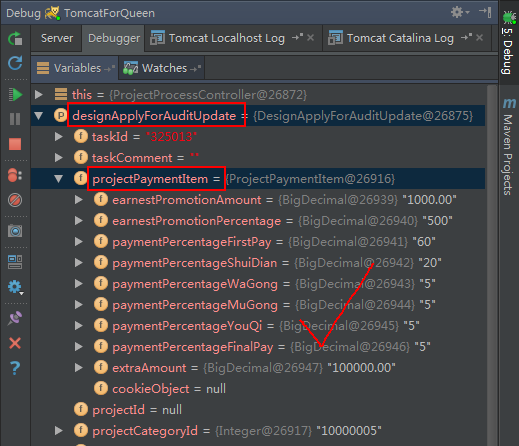Image resolution: width=519 pixels, height=446 pixels.
Task: Click the field icon beside projectId
Action: (81, 410)
